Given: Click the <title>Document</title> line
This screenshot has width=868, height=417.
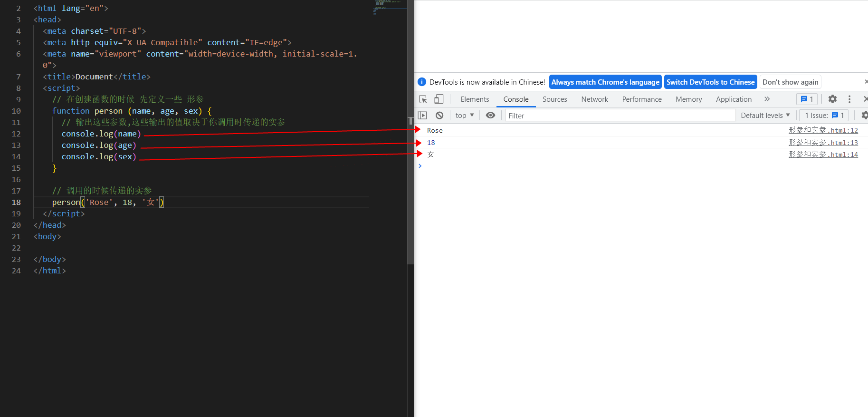Looking at the screenshot, I should click(x=96, y=77).
